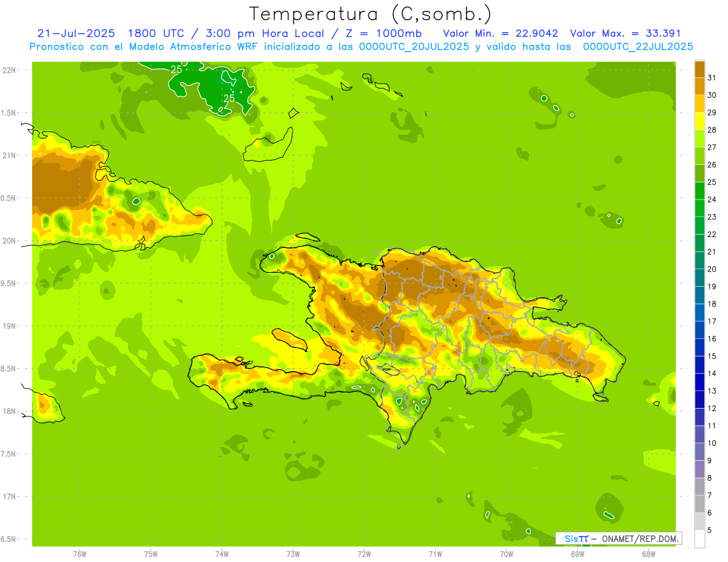Click the '73W' longitude label
The height and width of the screenshot is (562, 728).
[x=293, y=554]
